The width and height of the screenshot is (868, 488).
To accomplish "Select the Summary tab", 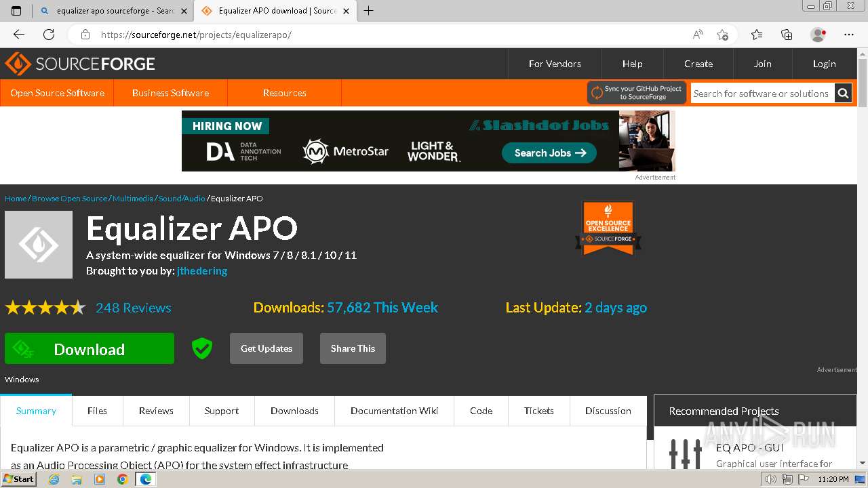I will [x=36, y=411].
